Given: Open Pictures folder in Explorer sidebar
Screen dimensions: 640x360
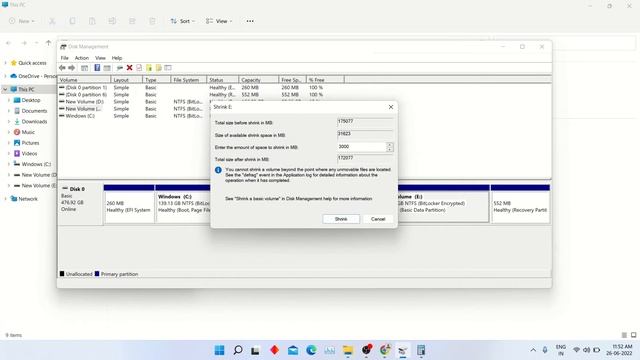Looking at the screenshot, I should tap(30, 143).
